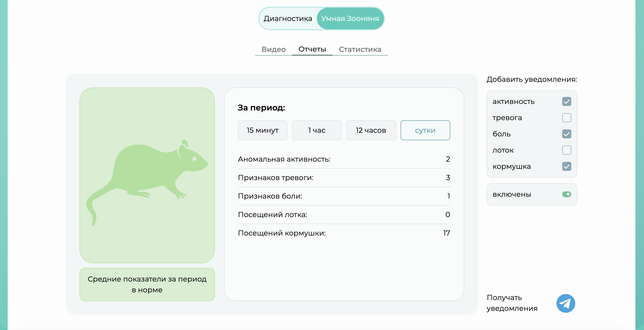This screenshot has height=330, width=644.
Task: Uncheck the кормушка notification checkbox
Action: (x=567, y=167)
